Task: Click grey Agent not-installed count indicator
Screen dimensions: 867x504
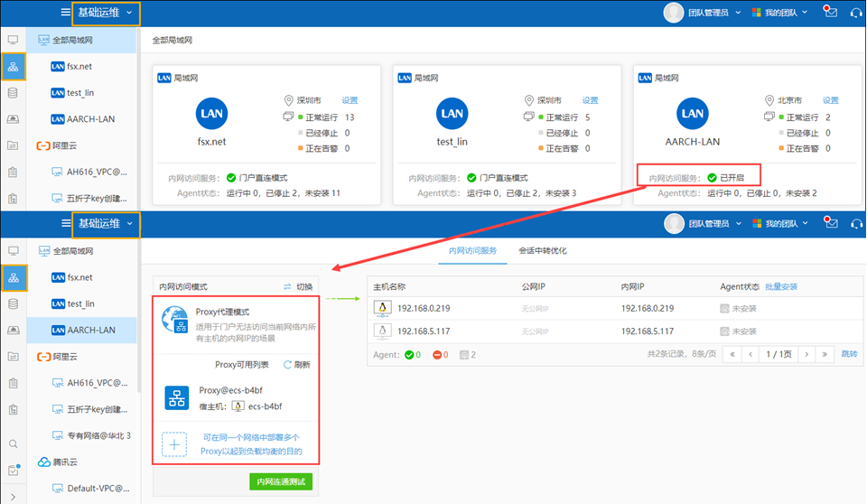Action: [x=463, y=355]
